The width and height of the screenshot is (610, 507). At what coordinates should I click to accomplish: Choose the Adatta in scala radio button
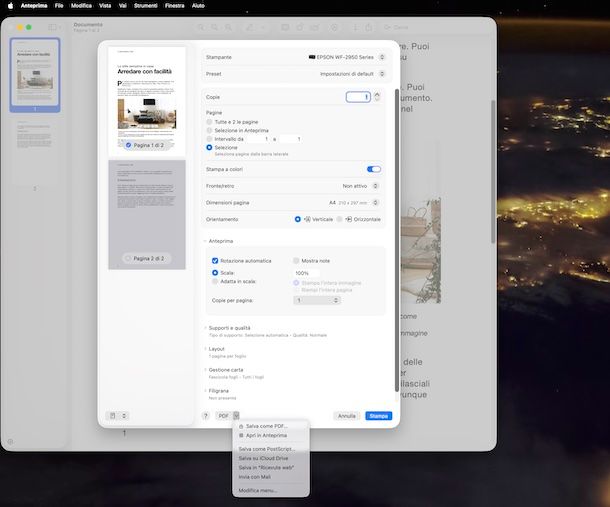pyautogui.click(x=215, y=282)
